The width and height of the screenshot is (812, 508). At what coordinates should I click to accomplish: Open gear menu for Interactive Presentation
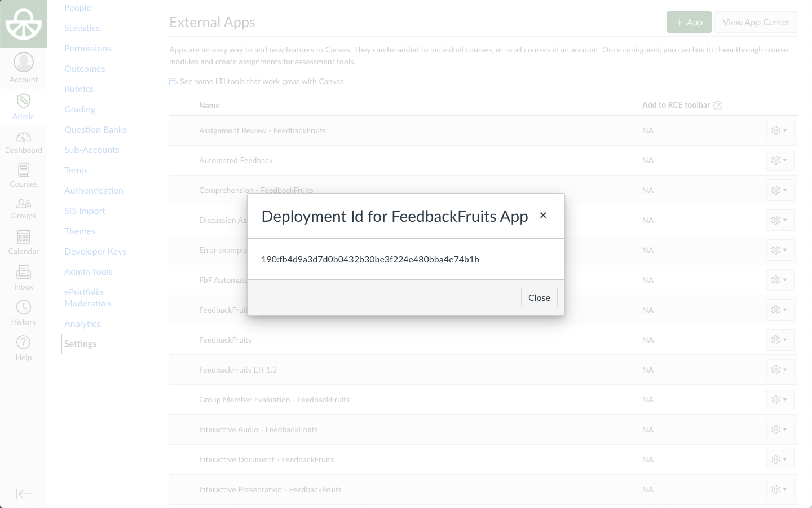pyautogui.click(x=780, y=489)
